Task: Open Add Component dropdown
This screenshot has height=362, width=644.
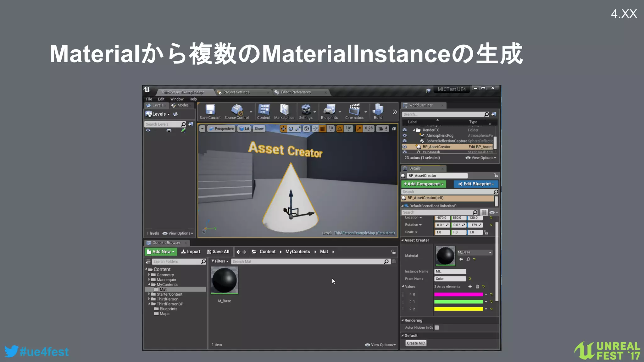Action: 424,184
